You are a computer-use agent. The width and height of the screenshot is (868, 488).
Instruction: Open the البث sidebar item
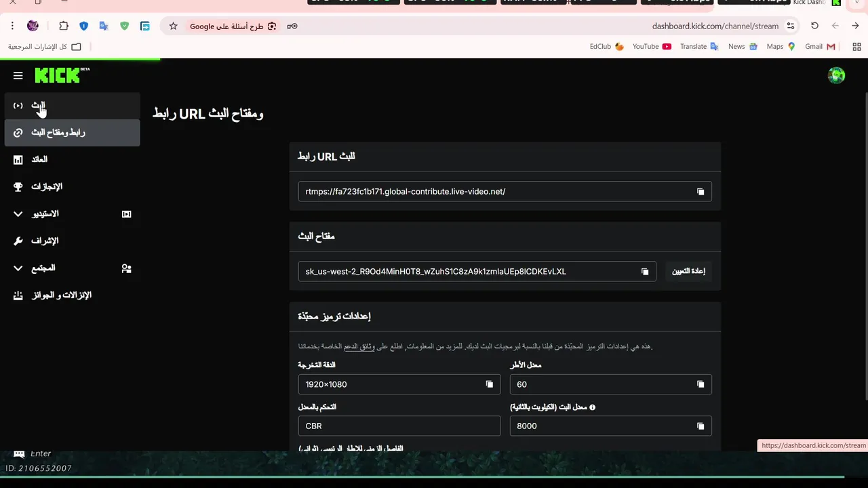tap(72, 105)
